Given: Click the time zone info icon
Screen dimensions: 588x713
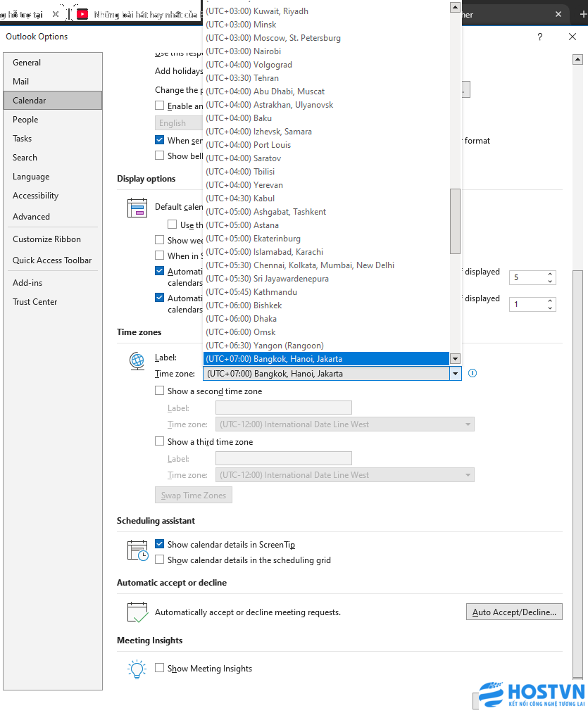Looking at the screenshot, I should (x=473, y=373).
